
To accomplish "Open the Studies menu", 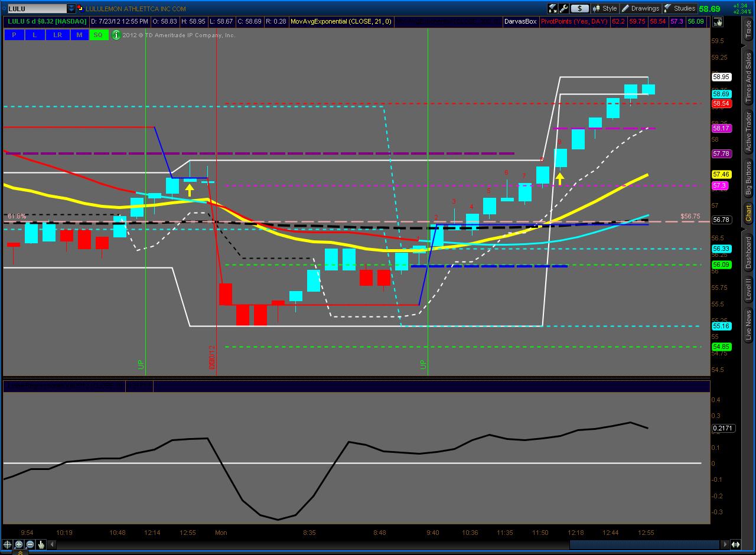I will pos(680,8).
